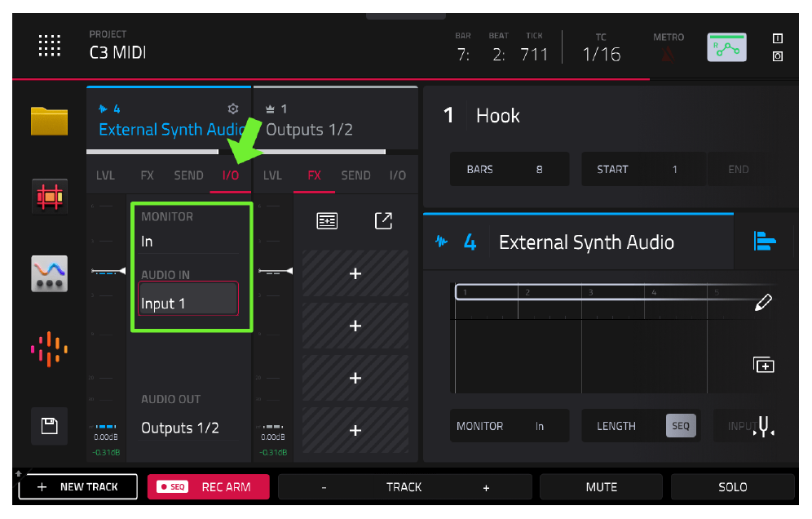Switch to External Synth Audio FX tab
This screenshot has height=519, width=812.
(147, 175)
